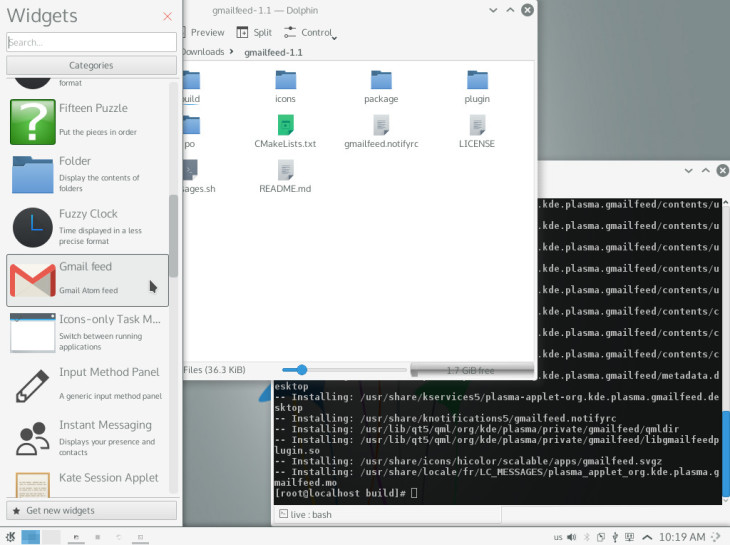This screenshot has width=730, height=545.
Task: Click the Control sliders icon in Dolphin
Action: coord(290,32)
